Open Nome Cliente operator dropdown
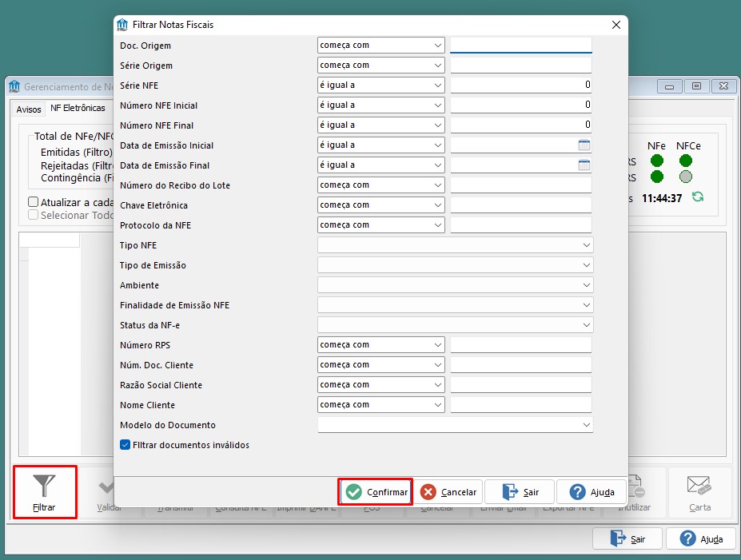Viewport: 741px width, 560px height. pyautogui.click(x=381, y=405)
